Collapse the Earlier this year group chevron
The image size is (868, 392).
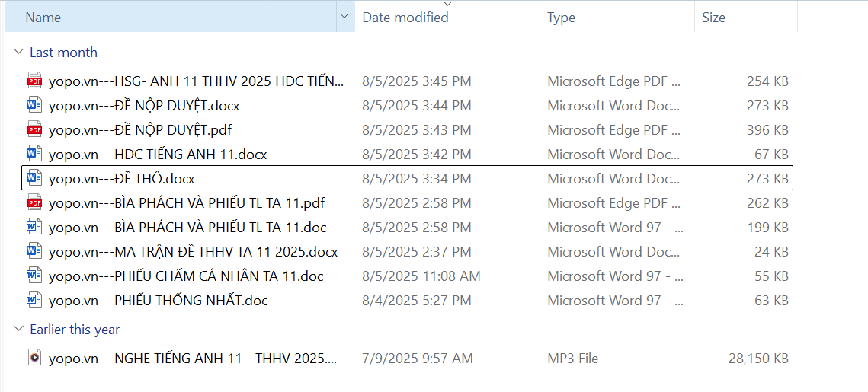click(x=18, y=330)
